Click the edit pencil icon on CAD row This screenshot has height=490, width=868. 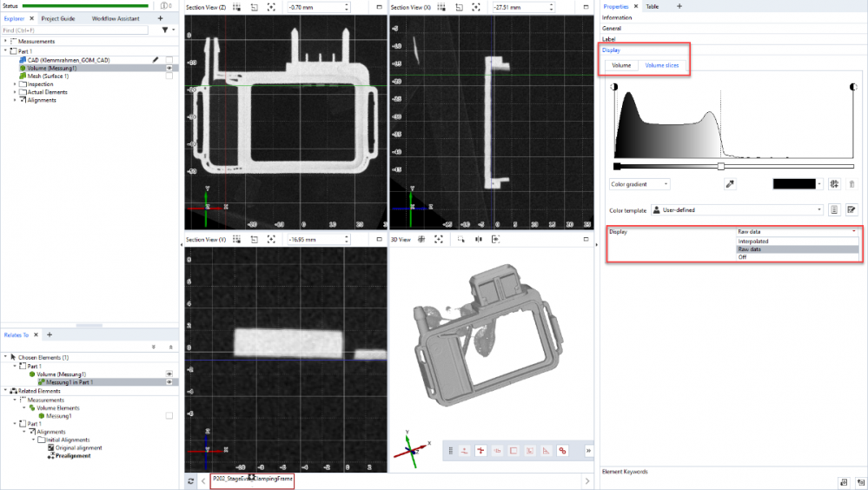156,60
